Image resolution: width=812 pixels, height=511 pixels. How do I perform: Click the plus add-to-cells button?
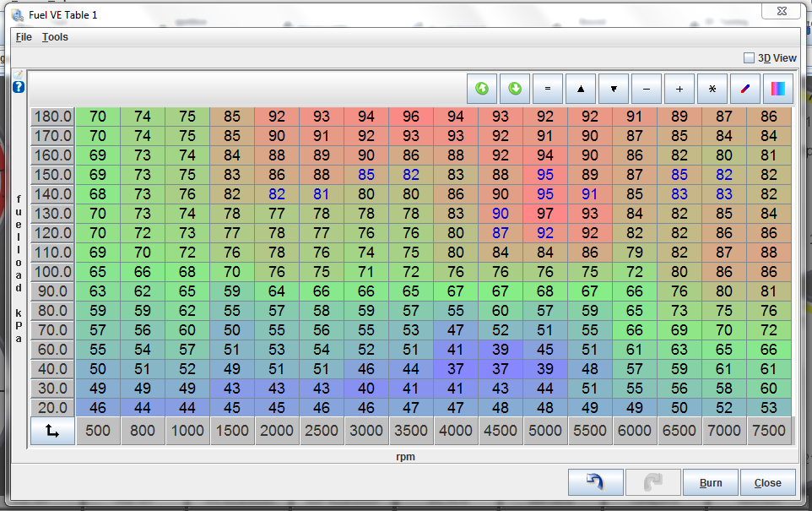tap(679, 89)
